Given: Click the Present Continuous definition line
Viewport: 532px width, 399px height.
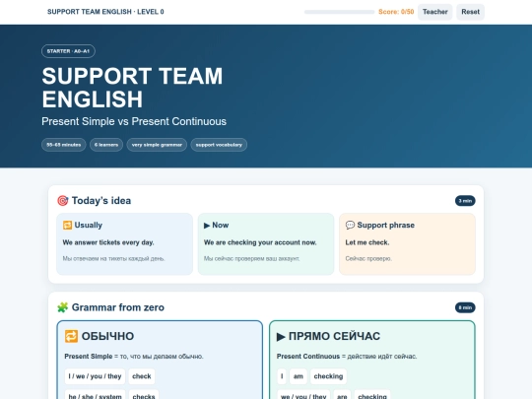Looking at the screenshot, I should [x=347, y=357].
